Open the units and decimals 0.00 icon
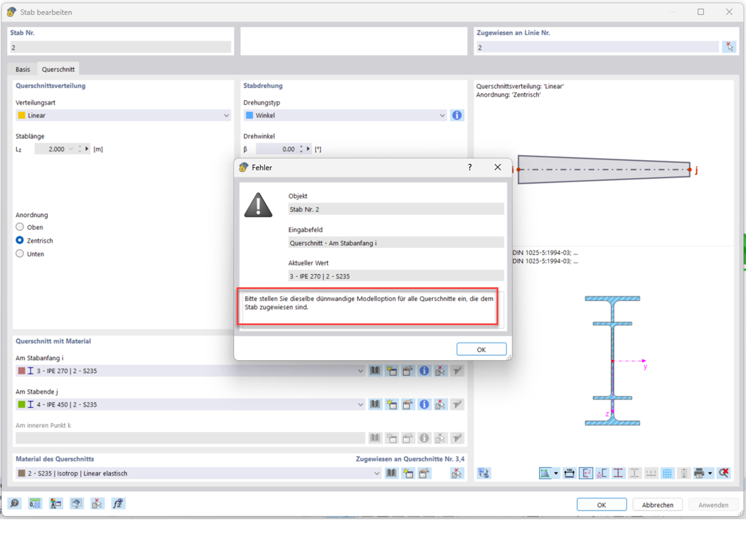Screen dimensions: 746x560 pos(35,503)
